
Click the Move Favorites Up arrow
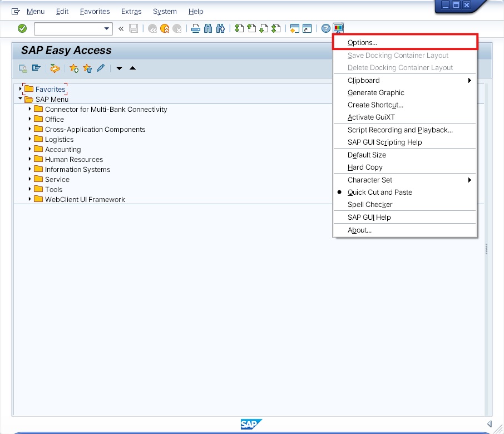tap(132, 68)
